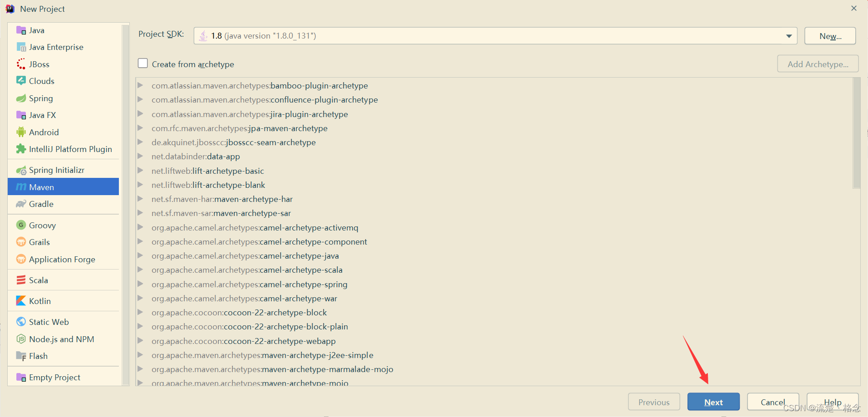This screenshot has height=417, width=868.
Task: Enable Create from archetype checkbox
Action: click(143, 64)
